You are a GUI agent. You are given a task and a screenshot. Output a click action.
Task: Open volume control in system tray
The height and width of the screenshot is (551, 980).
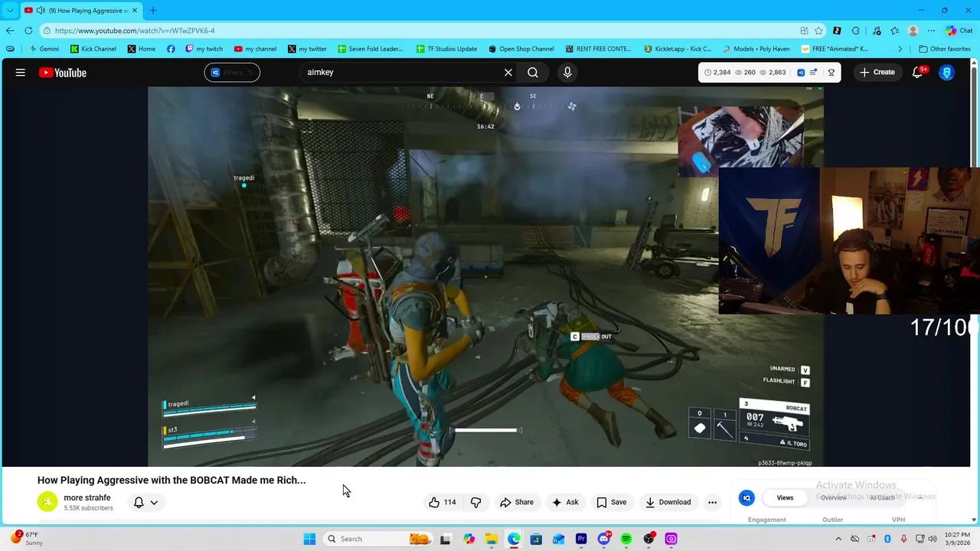pos(933,539)
